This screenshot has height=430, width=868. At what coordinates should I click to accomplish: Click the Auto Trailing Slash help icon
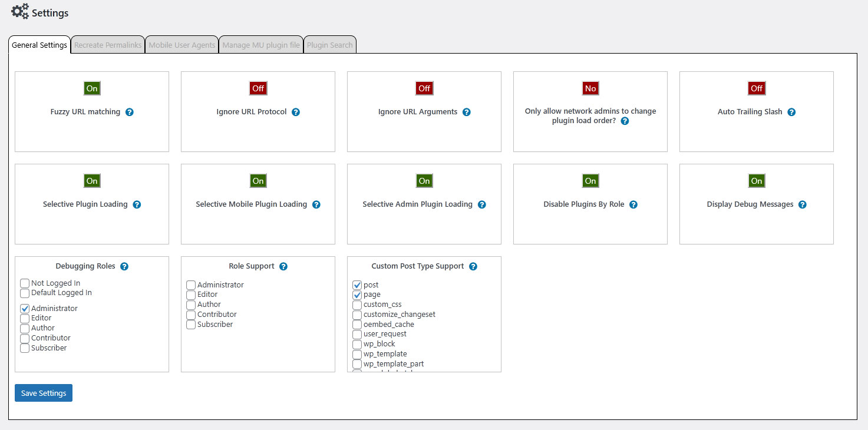tap(791, 111)
